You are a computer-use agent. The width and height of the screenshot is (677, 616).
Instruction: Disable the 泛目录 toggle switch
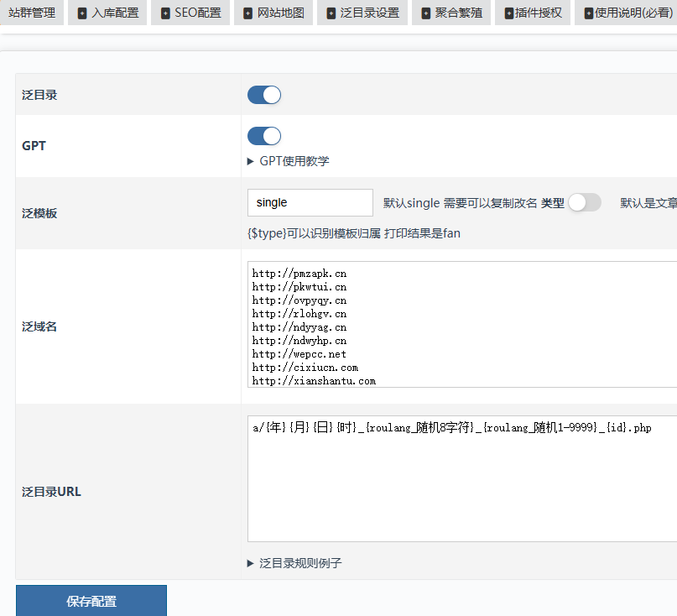pos(264,95)
